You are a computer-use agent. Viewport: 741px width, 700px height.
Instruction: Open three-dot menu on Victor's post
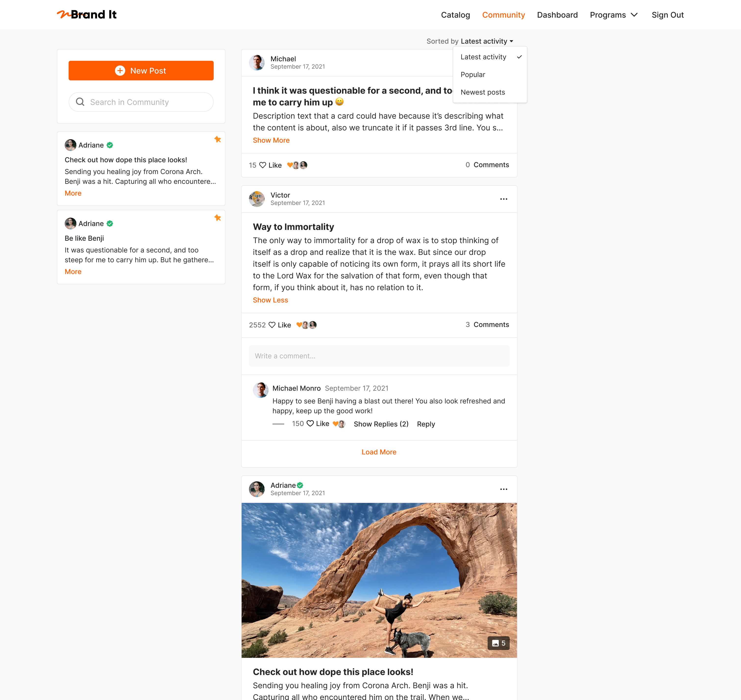pyautogui.click(x=504, y=199)
